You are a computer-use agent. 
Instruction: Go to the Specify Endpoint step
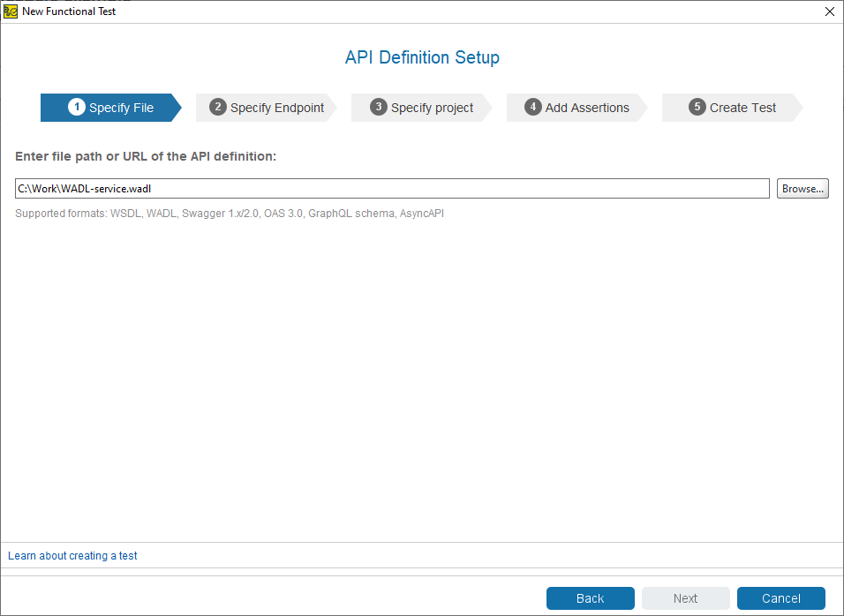click(x=267, y=108)
